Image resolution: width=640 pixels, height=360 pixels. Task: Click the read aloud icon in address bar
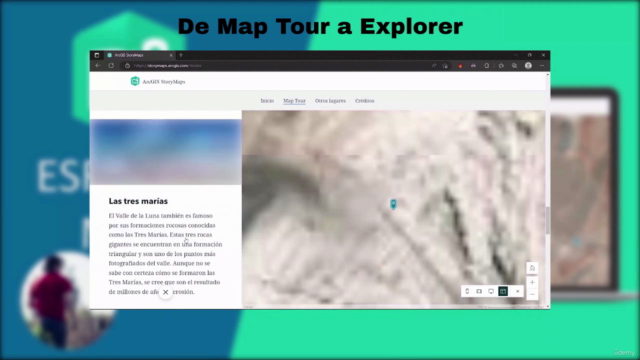(x=434, y=66)
